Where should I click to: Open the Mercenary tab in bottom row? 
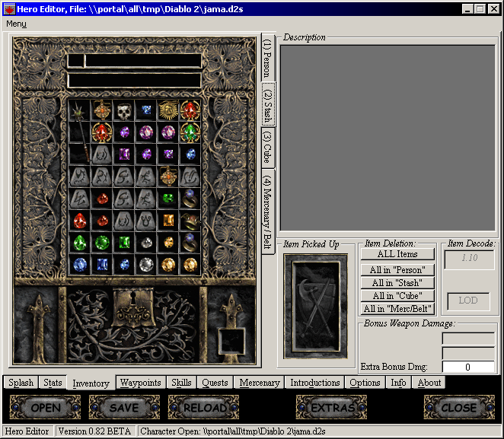pyautogui.click(x=260, y=383)
